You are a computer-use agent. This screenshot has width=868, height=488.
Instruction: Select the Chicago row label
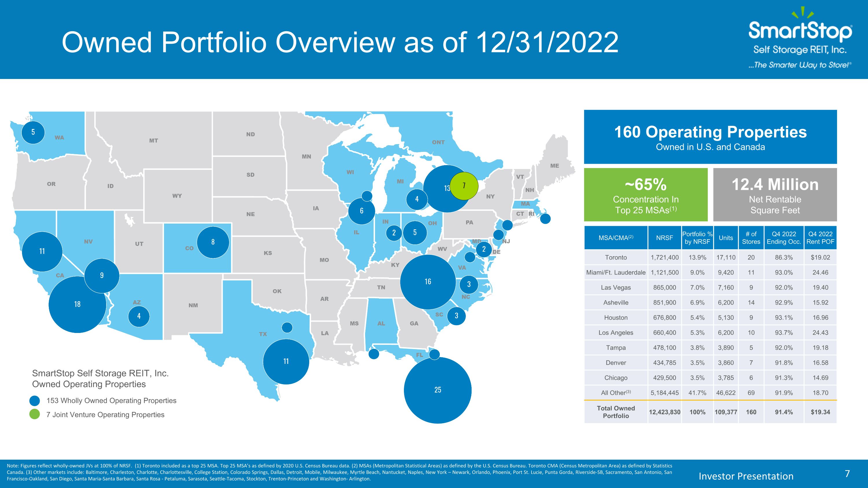click(x=616, y=378)
